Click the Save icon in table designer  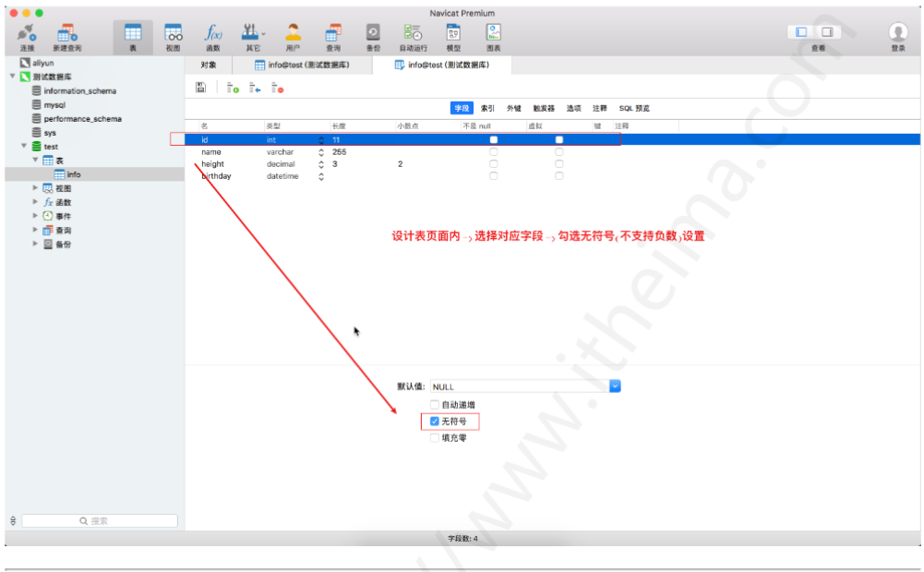pyautogui.click(x=201, y=88)
